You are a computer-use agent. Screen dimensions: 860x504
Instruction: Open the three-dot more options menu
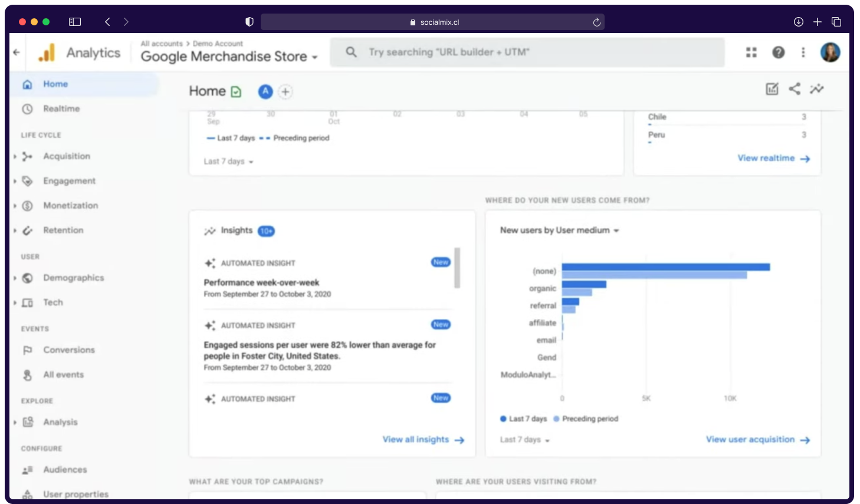803,52
